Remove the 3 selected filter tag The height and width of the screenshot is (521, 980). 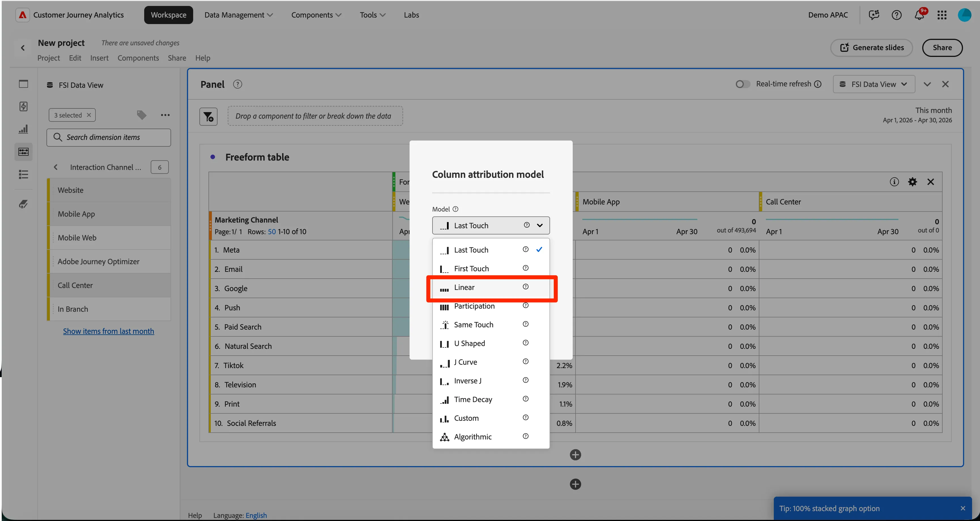89,115
